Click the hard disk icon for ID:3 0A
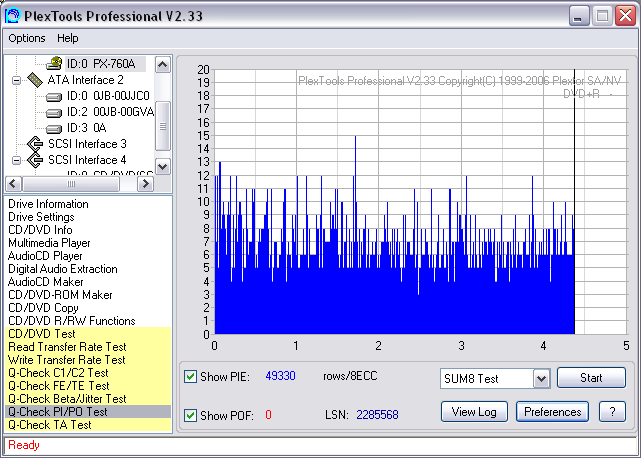Viewport: 641px width, 458px height. pyautogui.click(x=54, y=129)
